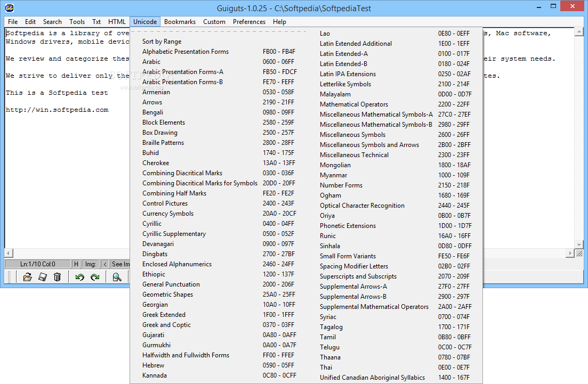Click the Save floppy disk icon
The width and height of the screenshot is (588, 384).
tap(42, 277)
